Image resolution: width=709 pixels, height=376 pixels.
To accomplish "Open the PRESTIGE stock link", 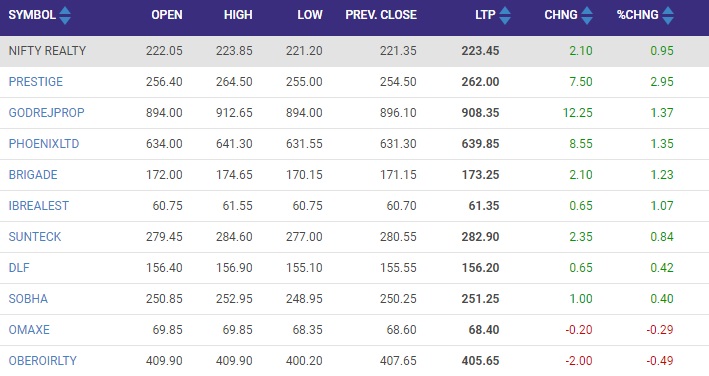I will tap(36, 82).
